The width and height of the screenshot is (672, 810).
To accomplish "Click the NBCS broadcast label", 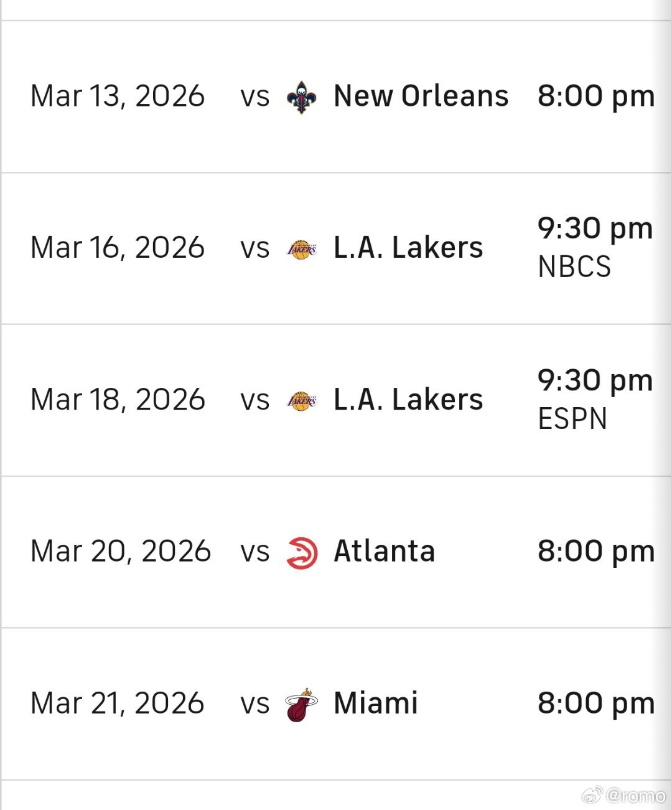I will click(x=574, y=267).
